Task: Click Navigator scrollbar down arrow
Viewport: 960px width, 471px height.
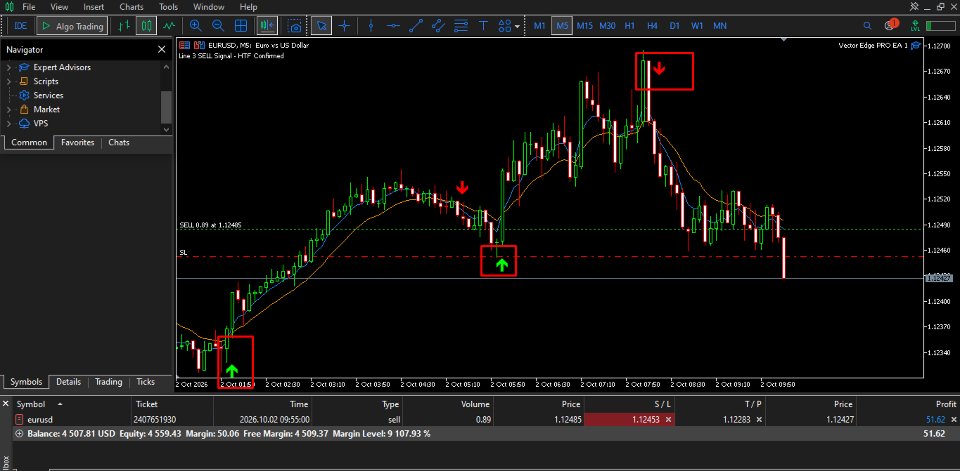Action: 167,129
